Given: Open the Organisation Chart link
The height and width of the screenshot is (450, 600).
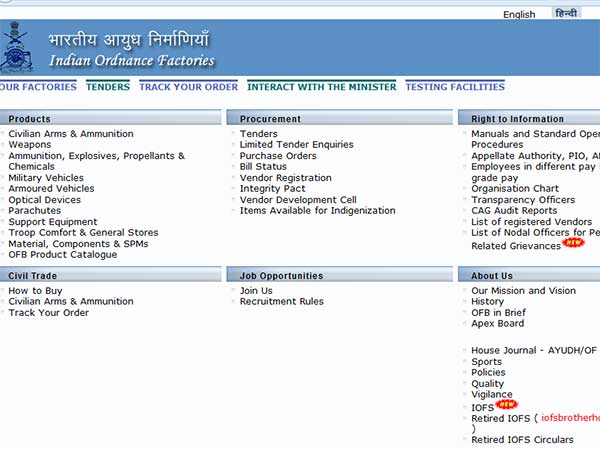Looking at the screenshot, I should click(515, 189).
